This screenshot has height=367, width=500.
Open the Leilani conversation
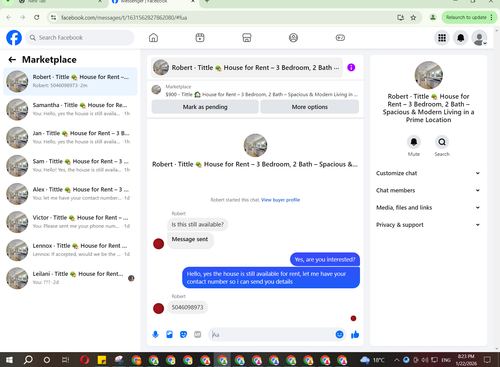click(x=70, y=278)
